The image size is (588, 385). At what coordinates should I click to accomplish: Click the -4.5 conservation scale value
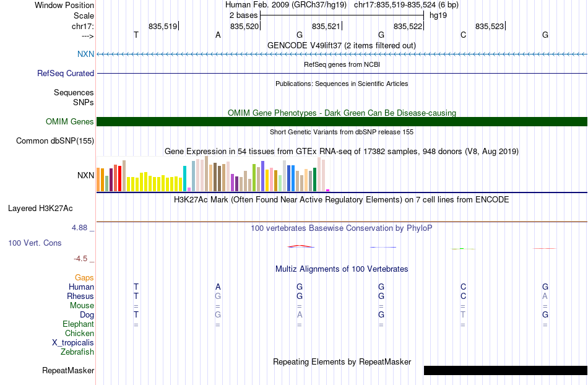(80, 259)
